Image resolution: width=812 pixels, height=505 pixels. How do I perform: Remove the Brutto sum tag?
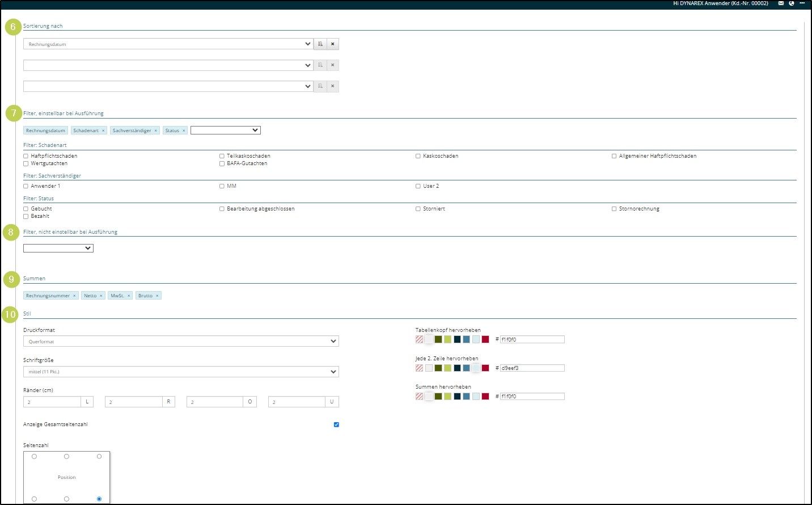(x=157, y=296)
